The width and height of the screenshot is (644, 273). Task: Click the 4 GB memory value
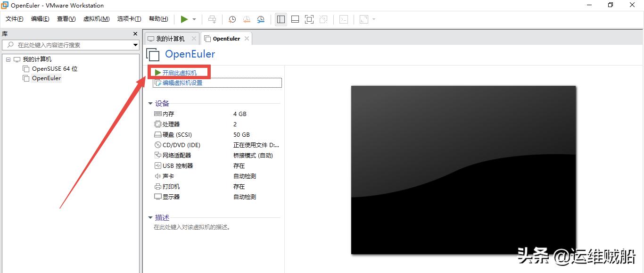[x=240, y=114]
